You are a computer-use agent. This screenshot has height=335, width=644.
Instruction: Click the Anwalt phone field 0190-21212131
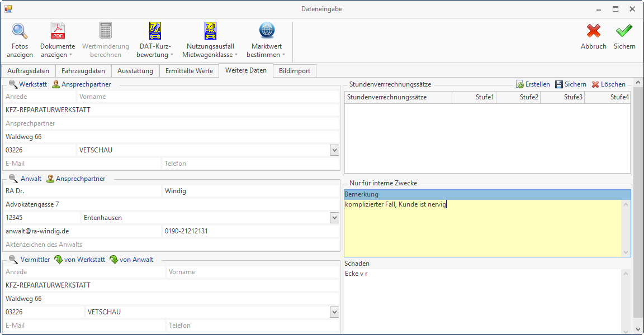coord(251,231)
